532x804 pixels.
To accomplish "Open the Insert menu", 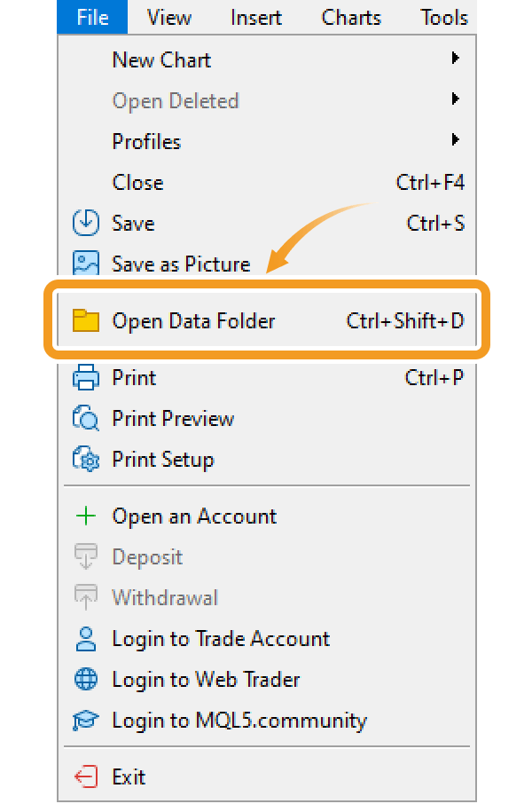I will coord(256,17).
